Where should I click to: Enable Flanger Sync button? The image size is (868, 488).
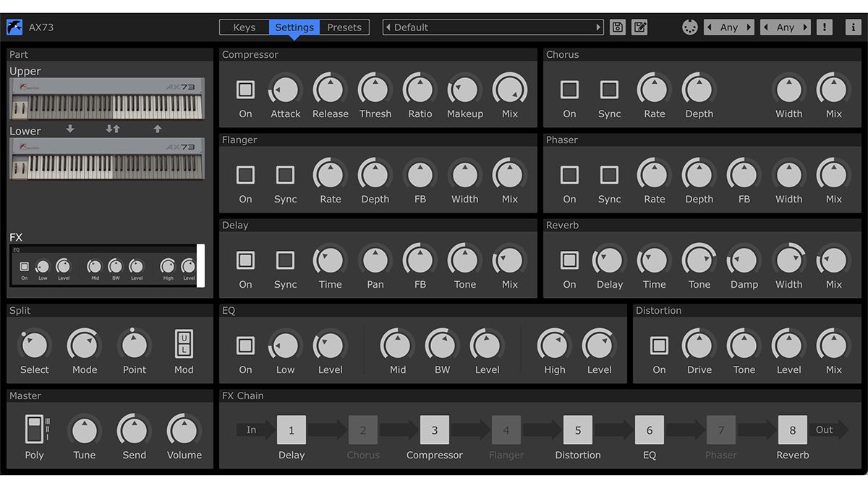286,175
